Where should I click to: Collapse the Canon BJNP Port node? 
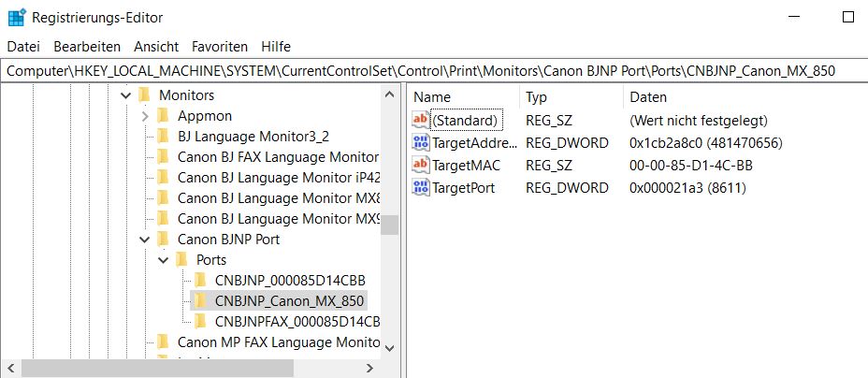click(144, 240)
